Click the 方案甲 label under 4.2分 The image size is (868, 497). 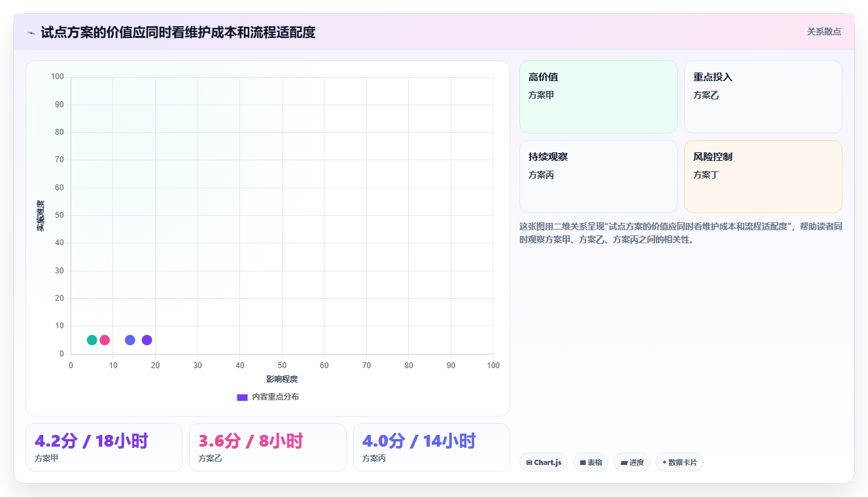[46, 458]
